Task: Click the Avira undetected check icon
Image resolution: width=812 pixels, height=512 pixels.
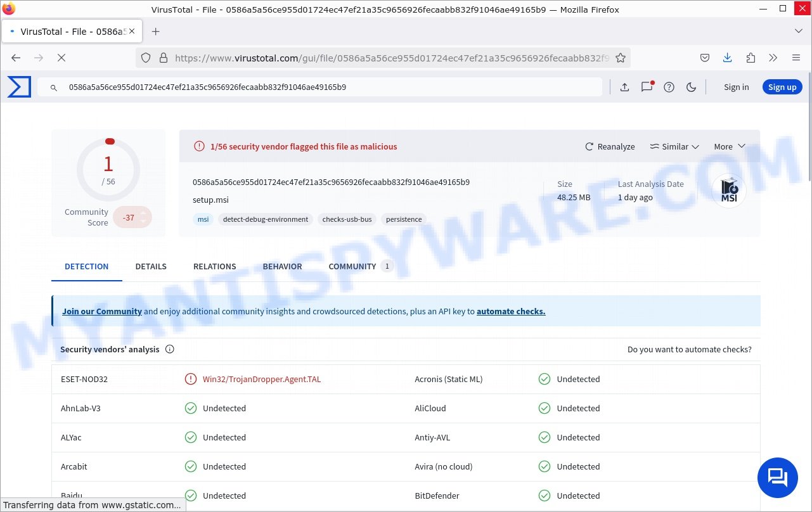Action: click(545, 466)
